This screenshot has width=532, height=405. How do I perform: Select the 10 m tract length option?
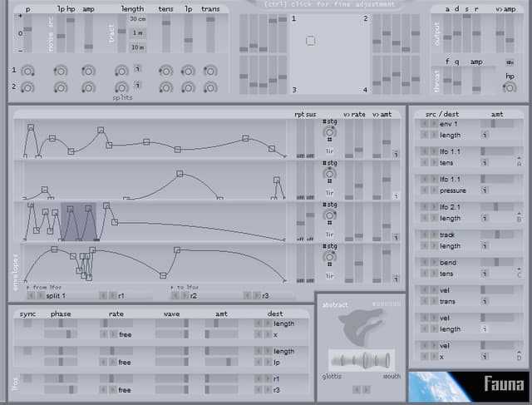(138, 47)
